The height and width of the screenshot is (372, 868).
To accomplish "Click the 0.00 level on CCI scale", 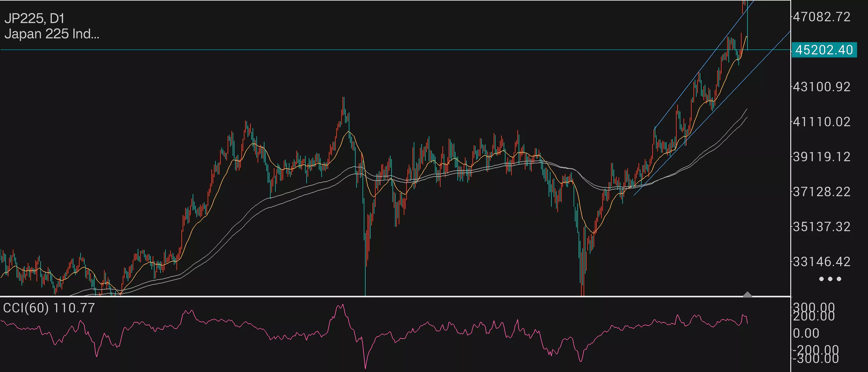I will click(x=806, y=333).
